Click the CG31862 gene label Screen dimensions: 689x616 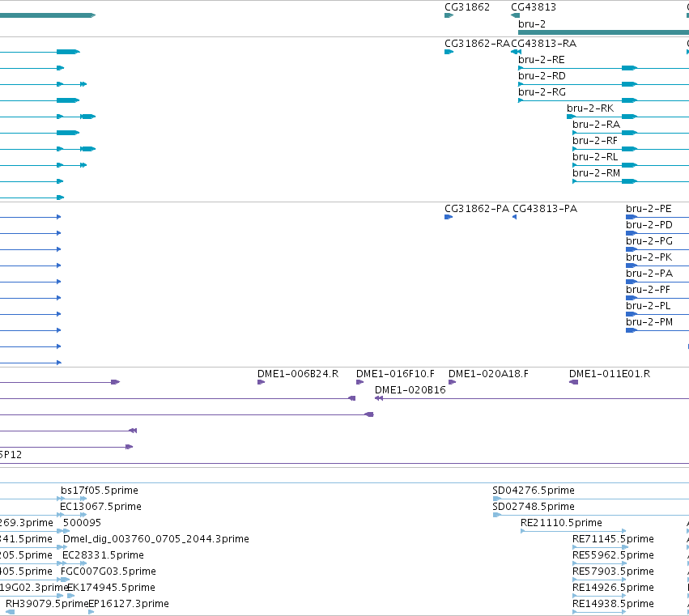tap(466, 7)
